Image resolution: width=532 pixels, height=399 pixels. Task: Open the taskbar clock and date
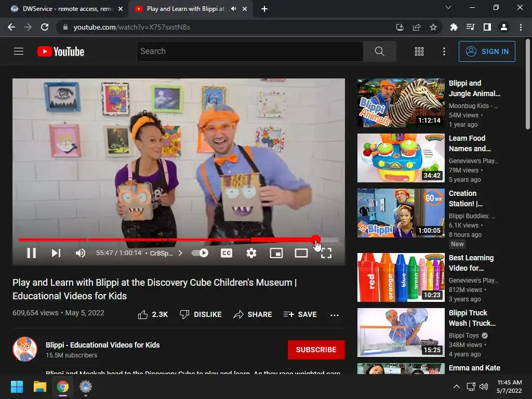click(x=509, y=387)
